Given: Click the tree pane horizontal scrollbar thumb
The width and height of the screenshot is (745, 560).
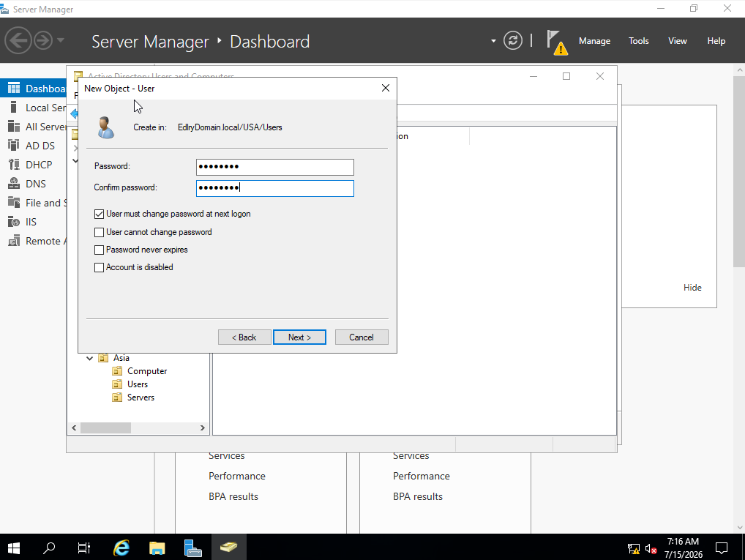Looking at the screenshot, I should 105,428.
